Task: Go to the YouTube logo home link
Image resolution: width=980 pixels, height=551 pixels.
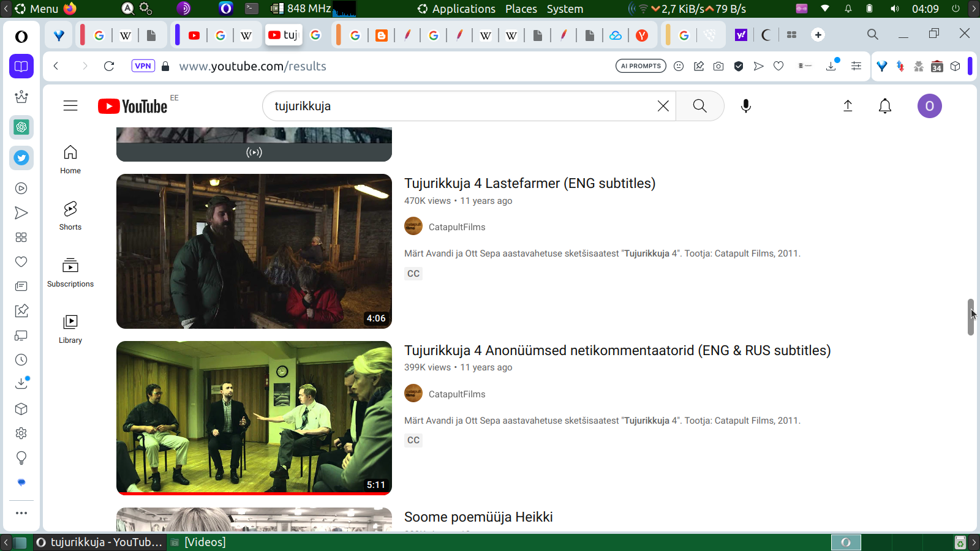Action: [132, 106]
